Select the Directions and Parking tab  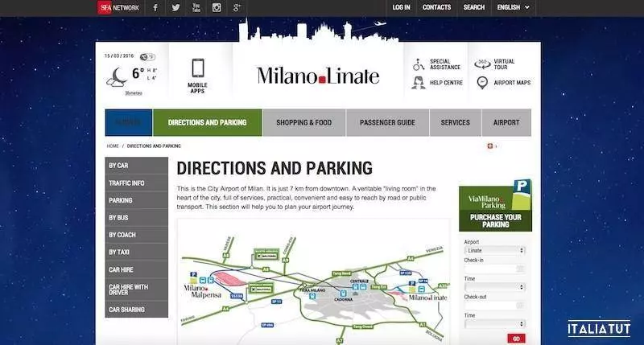[208, 122]
